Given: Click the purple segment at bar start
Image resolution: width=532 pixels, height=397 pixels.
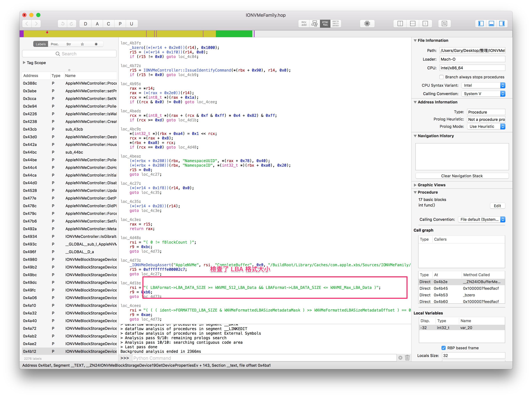Looking at the screenshot, I should click(x=22, y=34).
